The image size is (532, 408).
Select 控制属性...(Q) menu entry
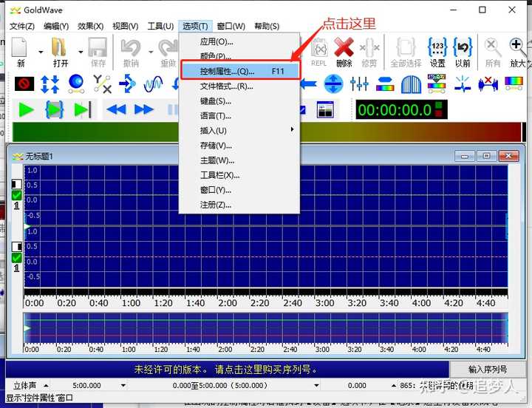(240, 71)
